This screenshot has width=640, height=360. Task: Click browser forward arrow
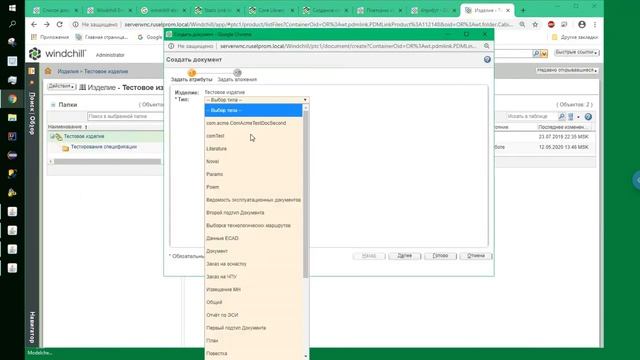[x=47, y=24]
